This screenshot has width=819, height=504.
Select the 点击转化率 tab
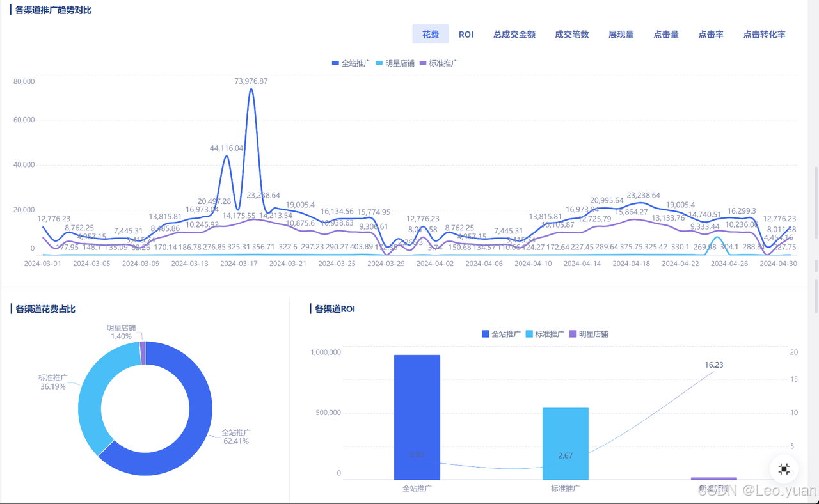pyautogui.click(x=764, y=35)
